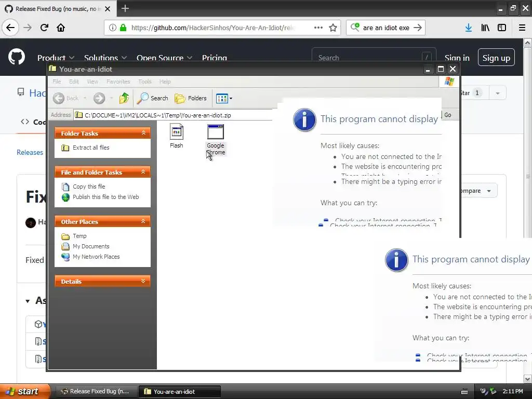Open File menu in Explorer
Viewport: 532px width, 399px height.
57,82
